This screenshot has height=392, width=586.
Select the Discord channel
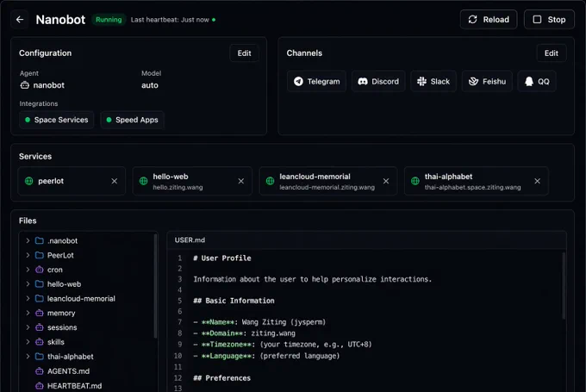click(x=378, y=81)
